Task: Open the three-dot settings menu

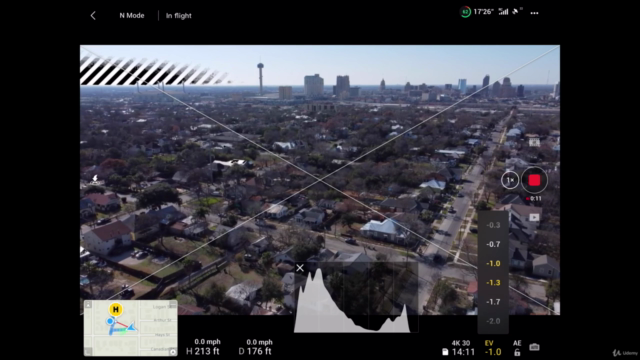Action: pyautogui.click(x=534, y=13)
